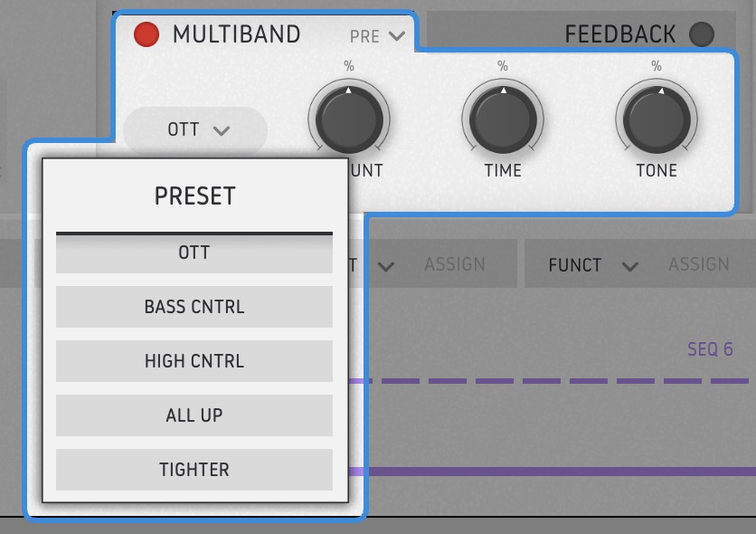The height and width of the screenshot is (534, 756).
Task: Open the PRE routing dropdown
Action: click(x=378, y=36)
